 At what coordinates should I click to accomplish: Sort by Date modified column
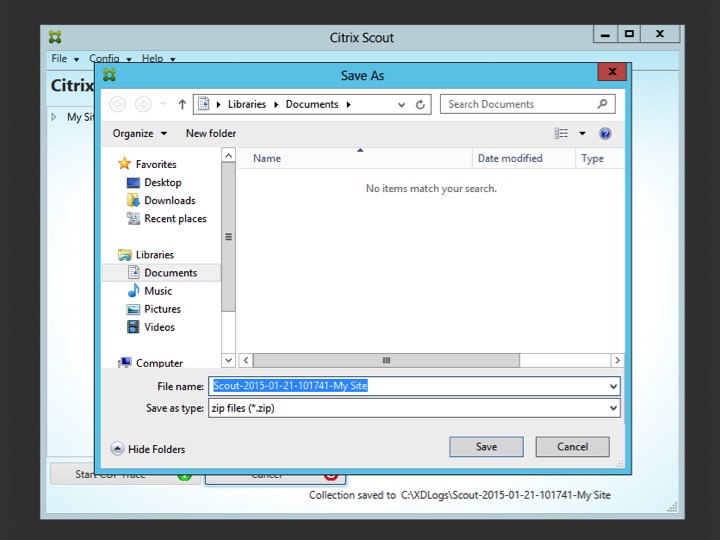[523, 158]
